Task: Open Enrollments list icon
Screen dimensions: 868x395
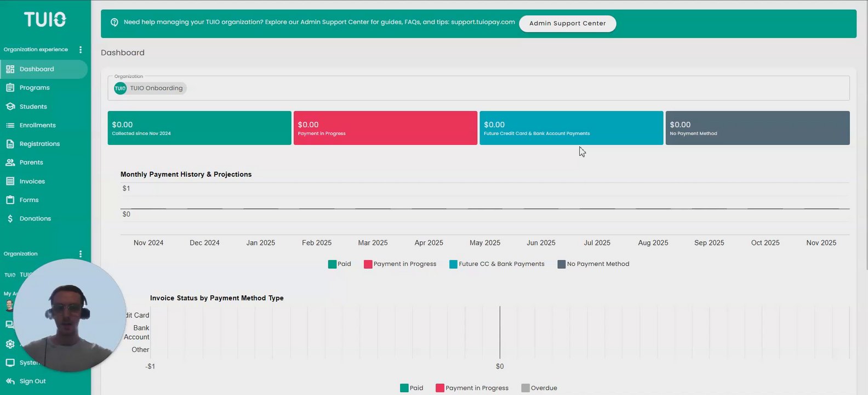Action: pyautogui.click(x=10, y=125)
